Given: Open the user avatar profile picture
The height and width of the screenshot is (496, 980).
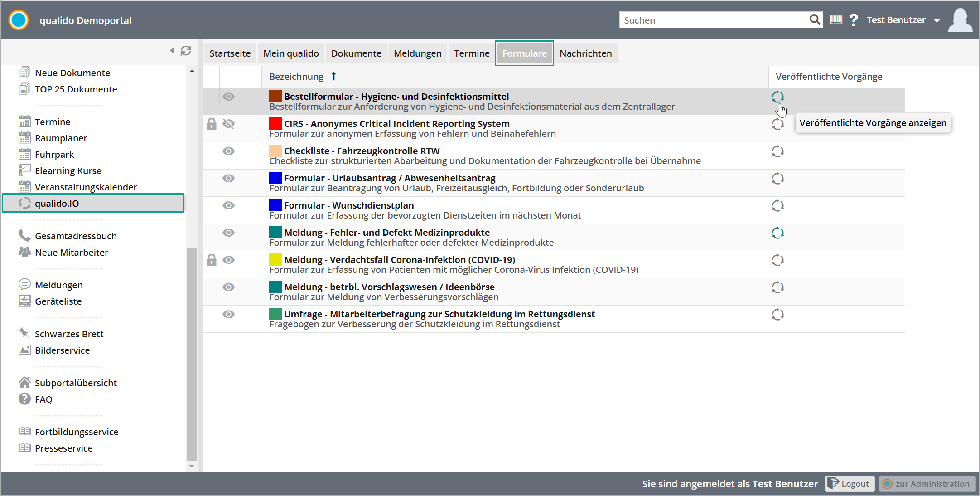Looking at the screenshot, I should click(960, 20).
